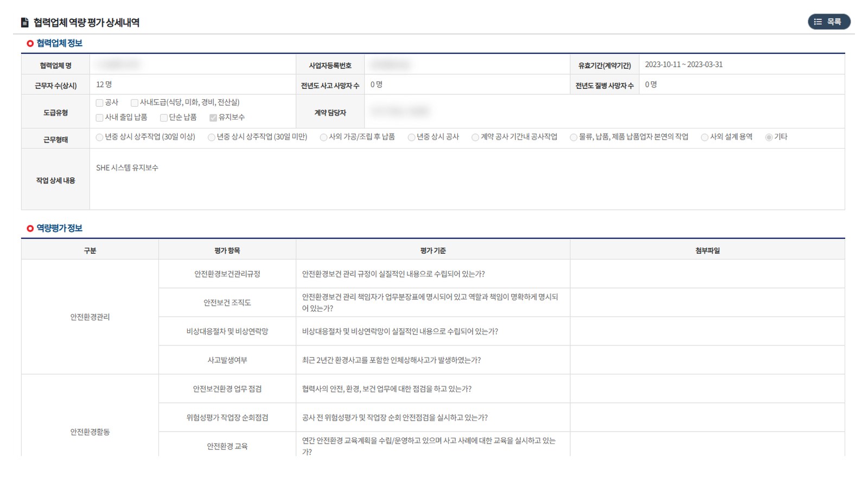Click the 협력업체 정보 section heading
The height and width of the screenshot is (488, 868).
coord(59,43)
